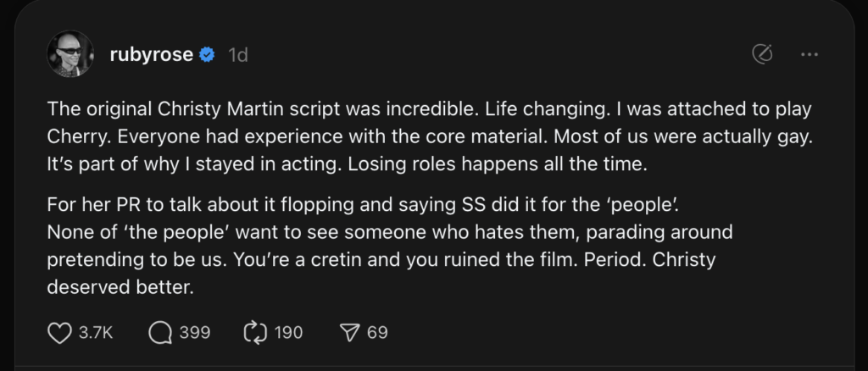The height and width of the screenshot is (371, 868).
Task: Click the pen-in-circle icon in post header
Action: point(763,55)
